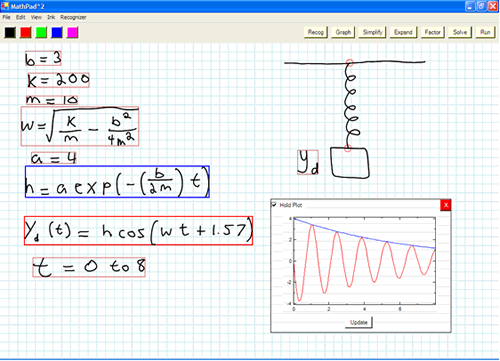Click the Update button under the plot

click(359, 322)
